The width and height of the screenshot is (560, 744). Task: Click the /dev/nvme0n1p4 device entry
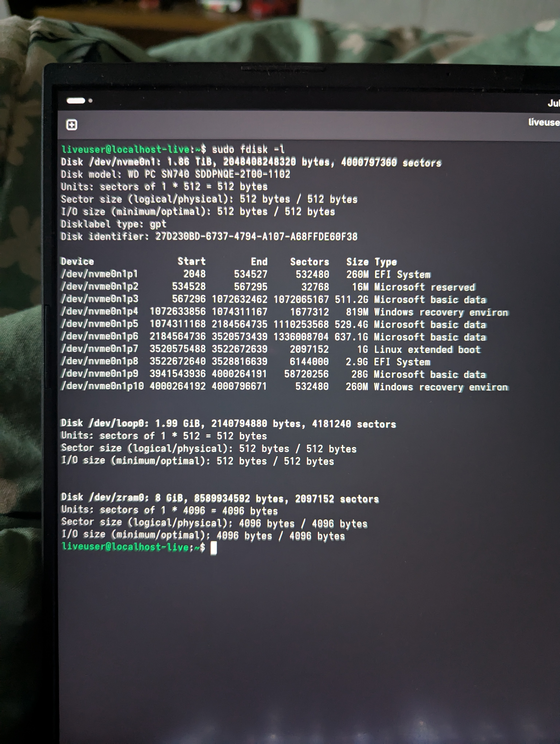tap(100, 311)
